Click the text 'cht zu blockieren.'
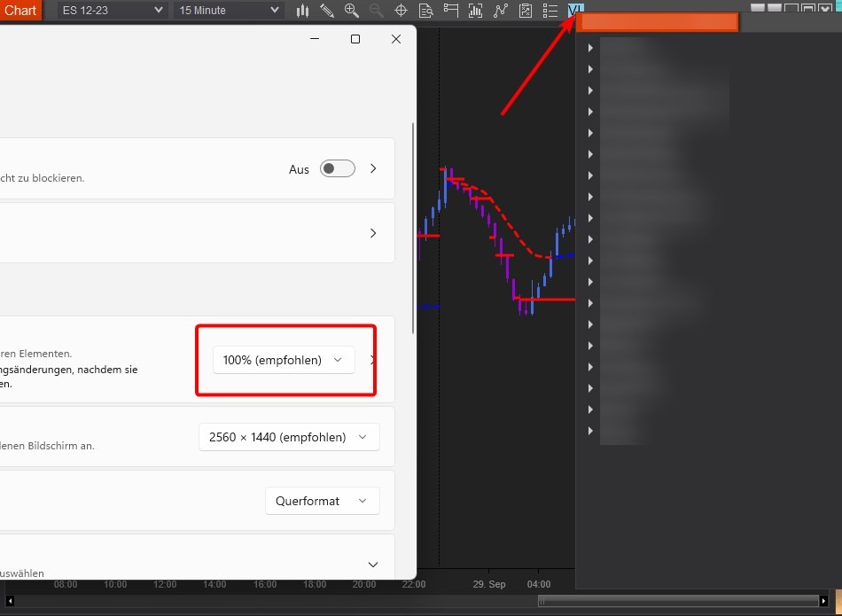 (x=42, y=178)
